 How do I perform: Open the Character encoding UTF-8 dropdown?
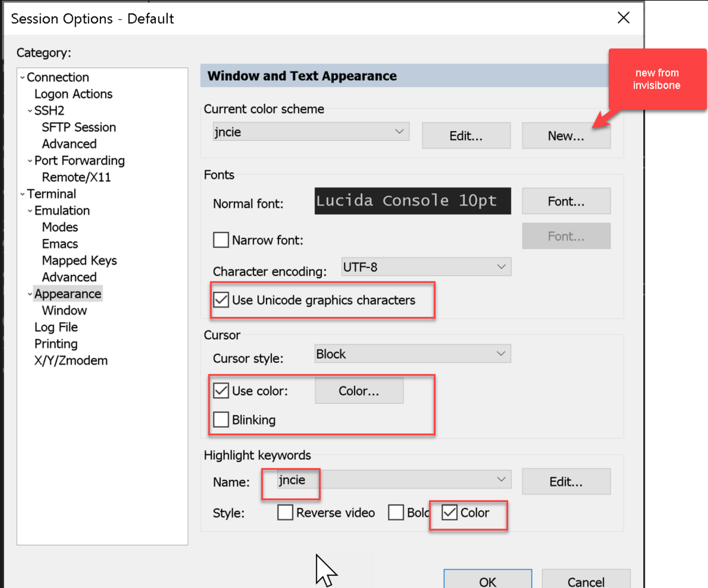pos(426,267)
